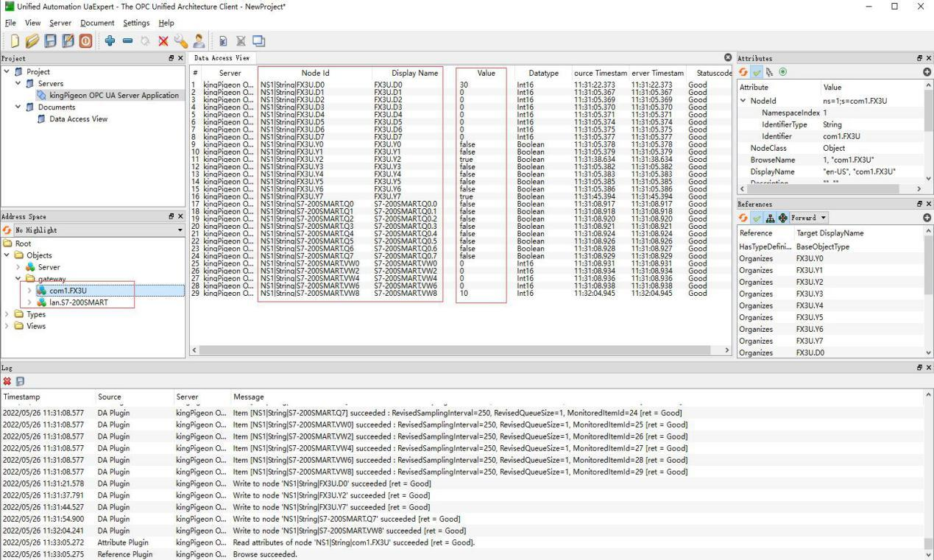Image resolution: width=934 pixels, height=560 pixels.
Task: Select kingPigeon OPC UA Server Application
Action: tap(114, 96)
